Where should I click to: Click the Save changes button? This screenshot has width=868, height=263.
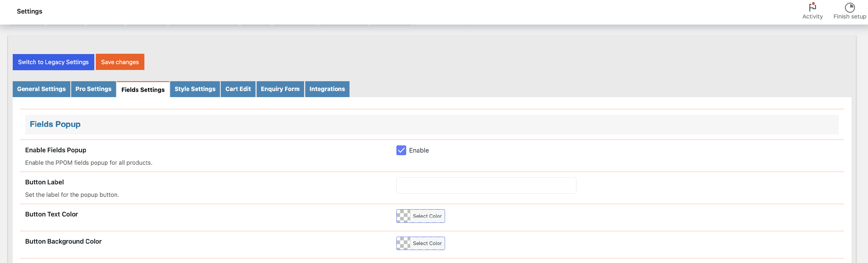click(120, 62)
